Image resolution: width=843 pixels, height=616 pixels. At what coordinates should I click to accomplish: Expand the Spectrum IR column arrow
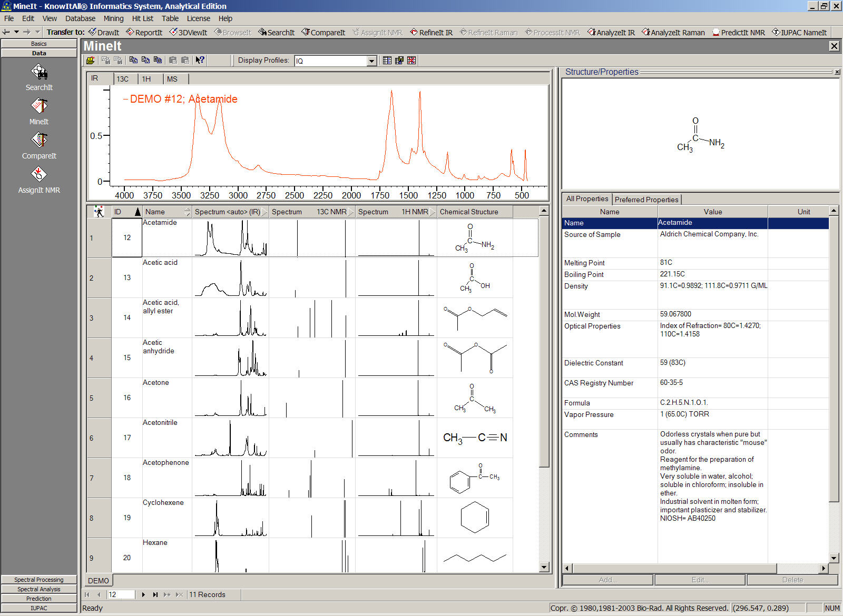[265, 212]
